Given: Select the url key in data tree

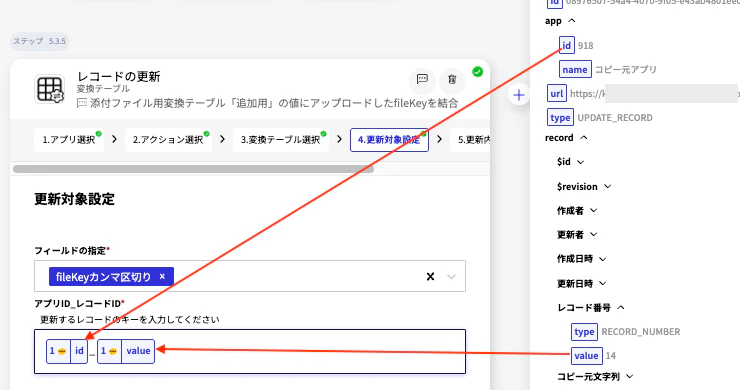Looking at the screenshot, I should (x=556, y=93).
